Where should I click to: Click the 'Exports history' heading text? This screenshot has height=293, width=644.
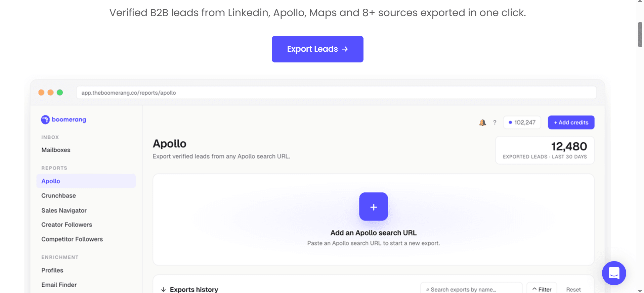coord(194,289)
